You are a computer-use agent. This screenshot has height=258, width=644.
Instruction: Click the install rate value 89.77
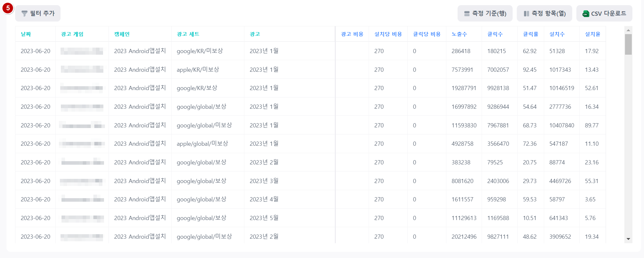(x=592, y=125)
